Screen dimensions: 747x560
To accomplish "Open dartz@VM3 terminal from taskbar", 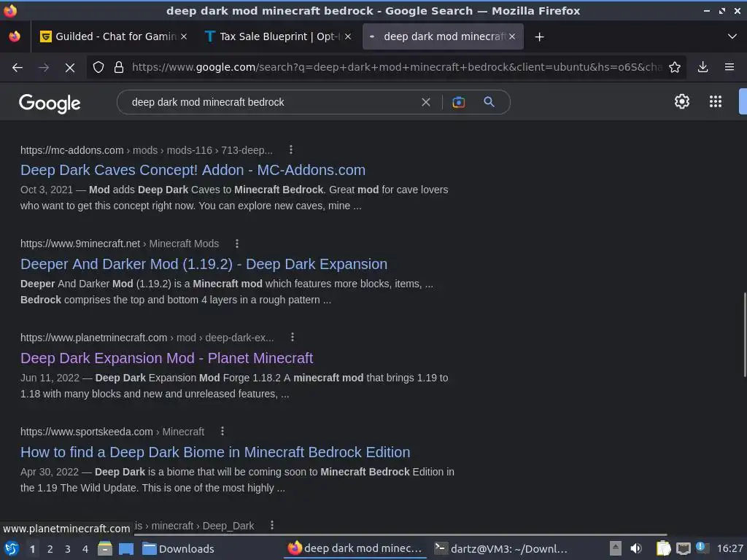I will click(x=501, y=548).
